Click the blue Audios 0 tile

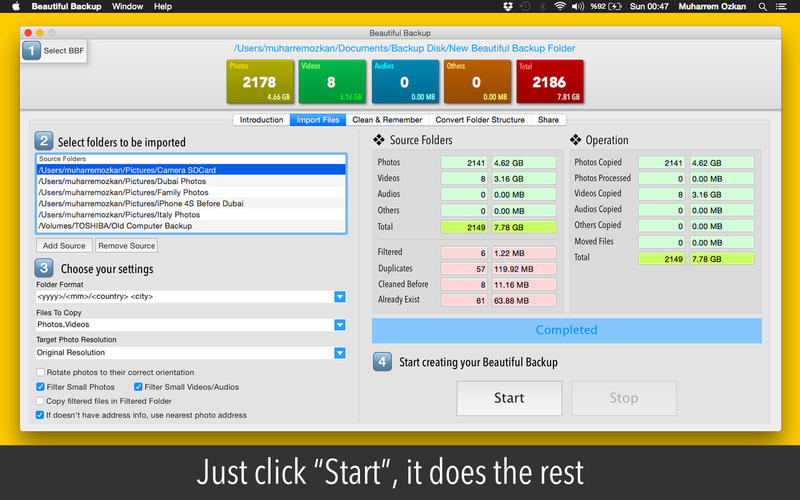[x=405, y=82]
